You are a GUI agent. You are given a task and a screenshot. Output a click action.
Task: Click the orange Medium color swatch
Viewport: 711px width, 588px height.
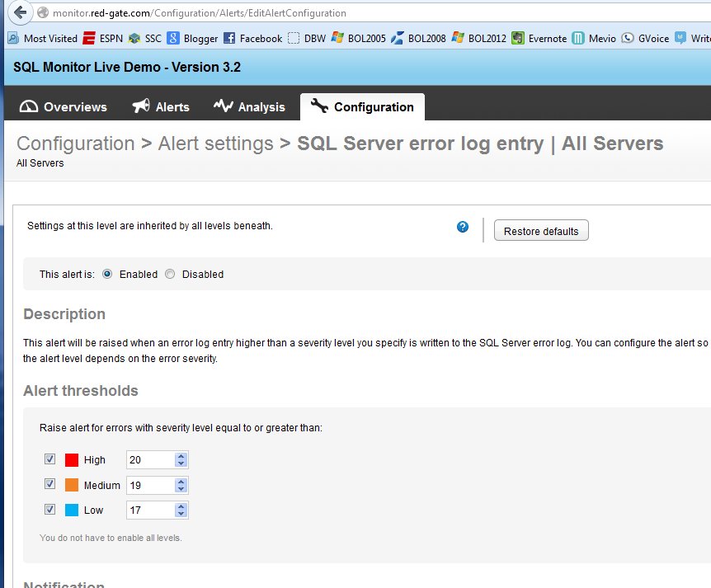click(72, 485)
